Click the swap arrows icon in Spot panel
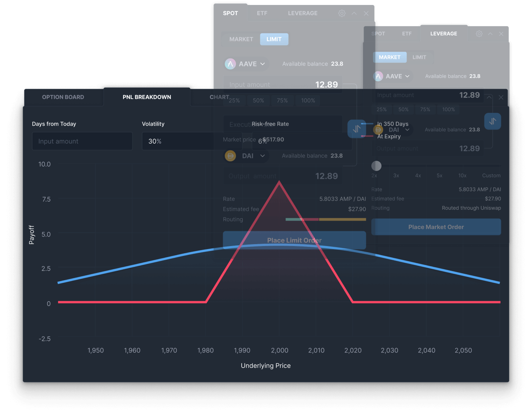The width and height of the screenshot is (532, 415). (x=356, y=129)
